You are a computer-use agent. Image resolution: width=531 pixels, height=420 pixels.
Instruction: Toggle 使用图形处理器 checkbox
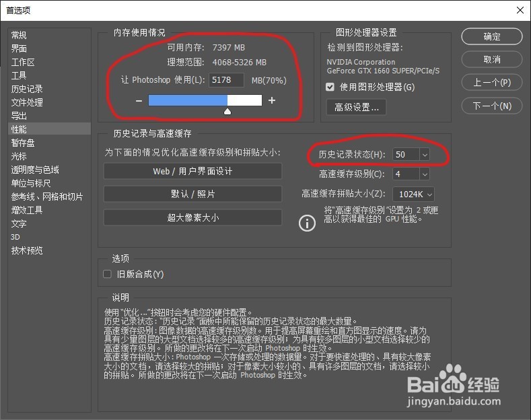click(330, 87)
